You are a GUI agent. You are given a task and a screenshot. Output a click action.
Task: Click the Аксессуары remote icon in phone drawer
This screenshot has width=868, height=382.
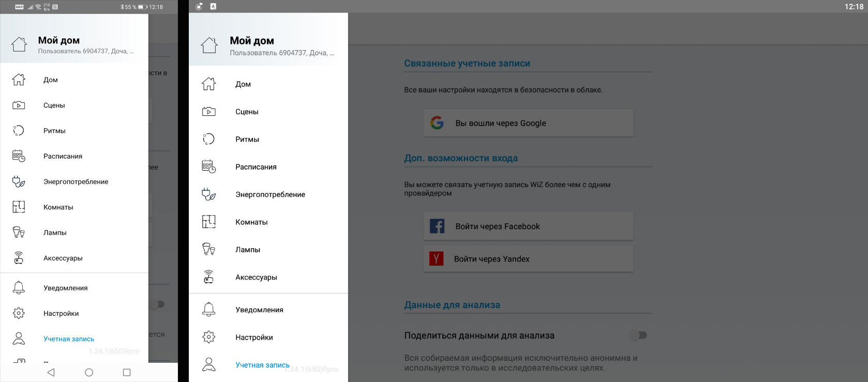pos(19,258)
